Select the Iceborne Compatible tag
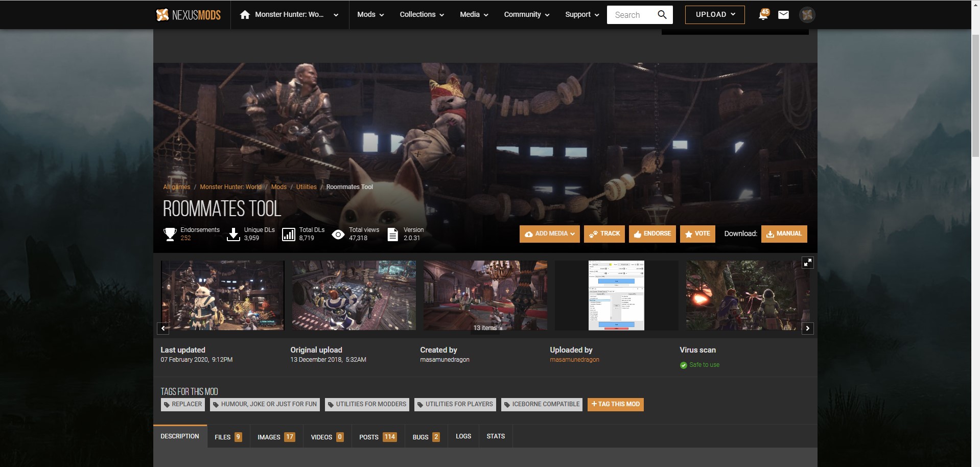980x467 pixels. point(542,404)
